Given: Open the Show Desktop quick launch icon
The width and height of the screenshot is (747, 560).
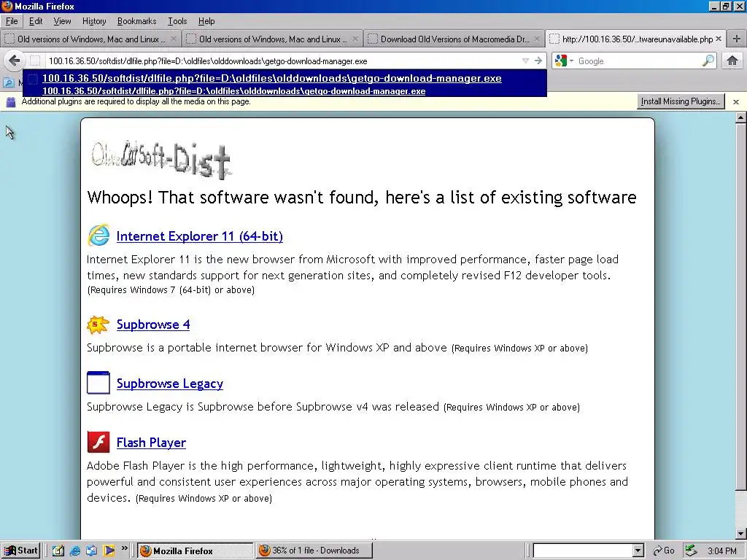Looking at the screenshot, I should [x=58, y=551].
